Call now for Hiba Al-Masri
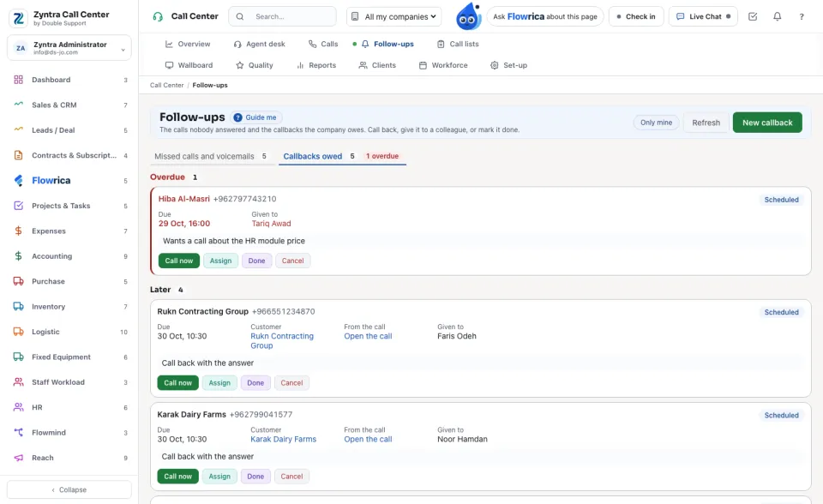Screen dimensions: 823x504 pyautogui.click(x=179, y=261)
